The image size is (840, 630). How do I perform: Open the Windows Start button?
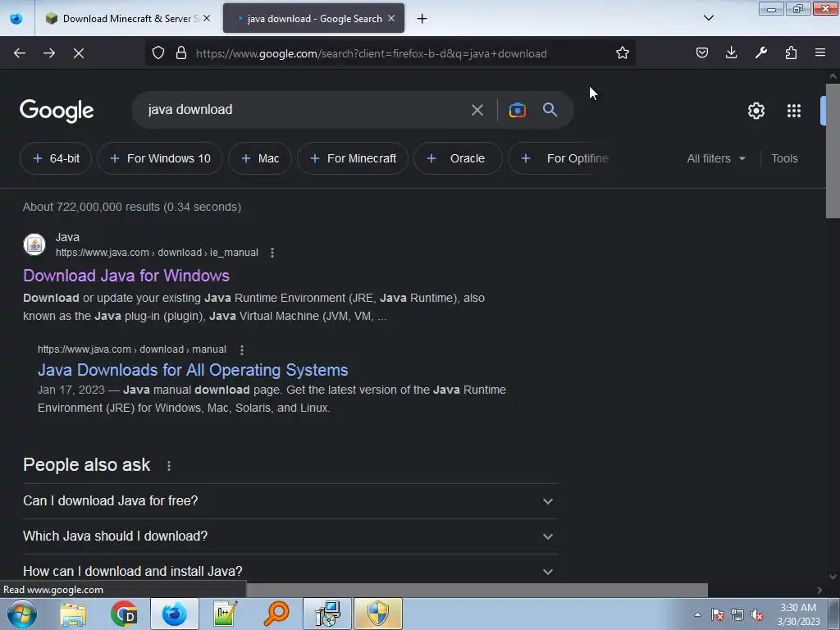point(22,614)
